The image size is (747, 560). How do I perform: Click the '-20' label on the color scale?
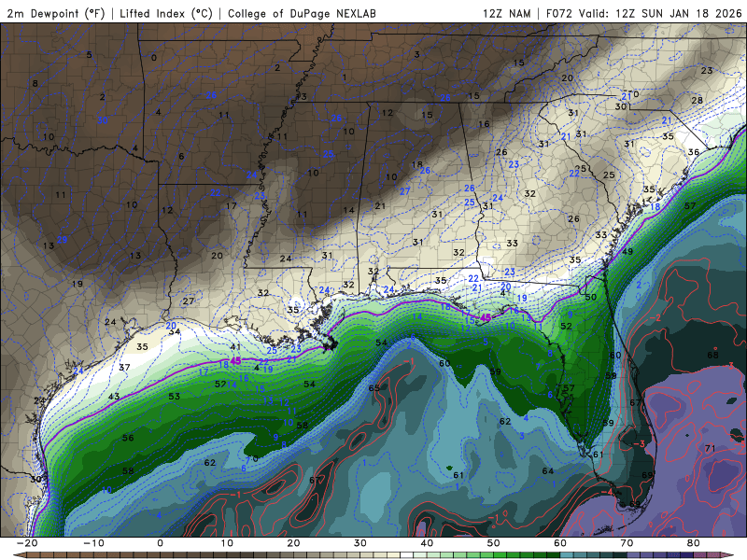27,543
